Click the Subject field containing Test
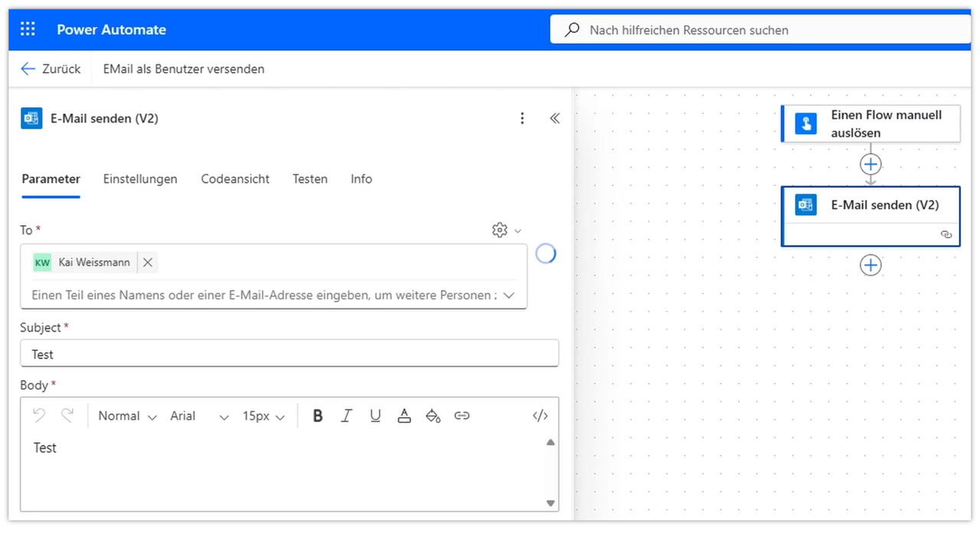 click(x=289, y=354)
